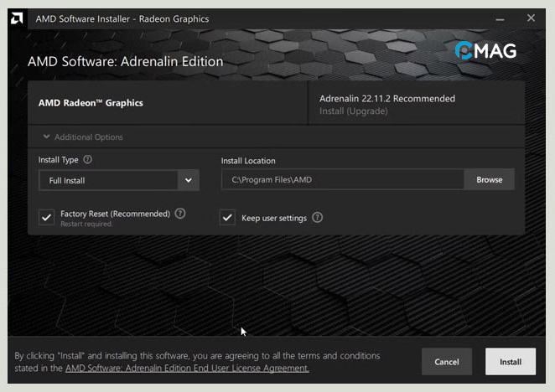Open the Full Install type dropdown arrow
This screenshot has height=392, width=555.
pyautogui.click(x=189, y=180)
